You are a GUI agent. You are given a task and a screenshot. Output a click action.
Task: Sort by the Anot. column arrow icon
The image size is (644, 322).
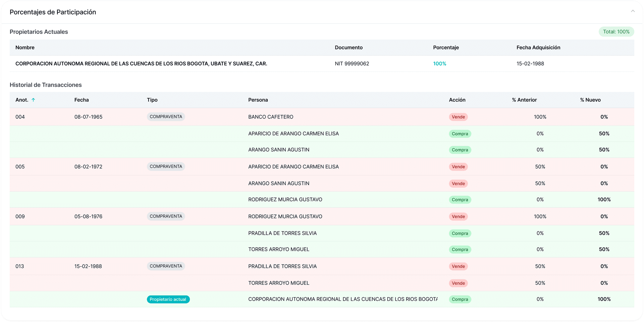click(33, 100)
